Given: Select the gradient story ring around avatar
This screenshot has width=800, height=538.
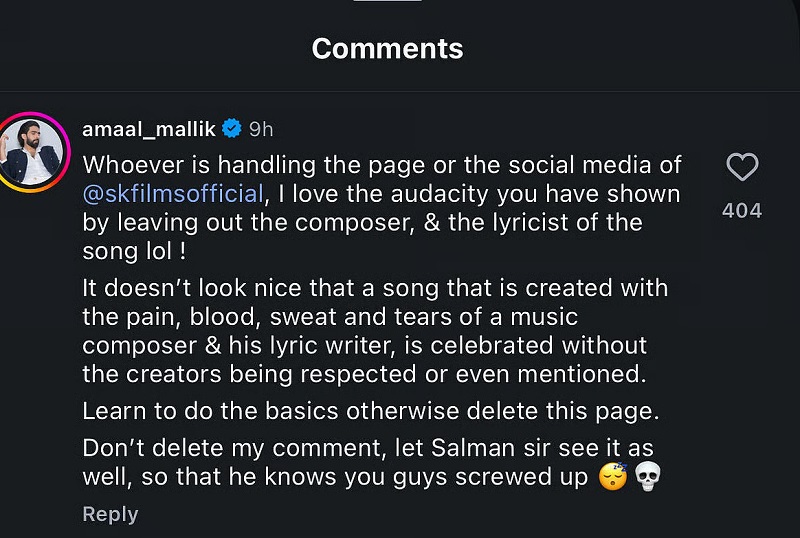Looking at the screenshot, I should [x=32, y=152].
